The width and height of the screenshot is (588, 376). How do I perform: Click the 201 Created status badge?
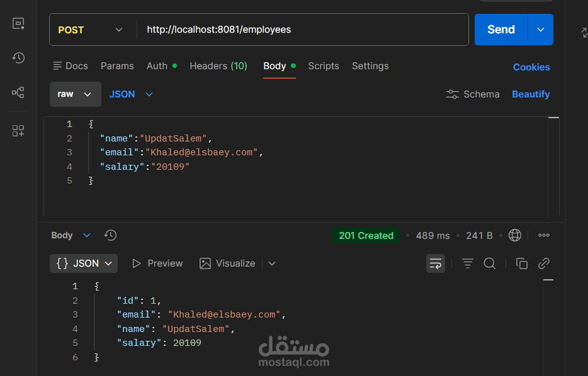pyautogui.click(x=366, y=236)
